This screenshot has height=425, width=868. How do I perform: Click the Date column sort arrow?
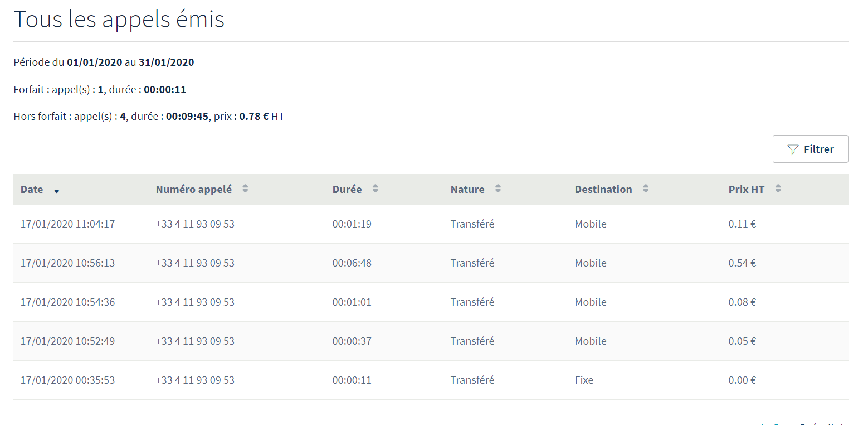pos(57,191)
